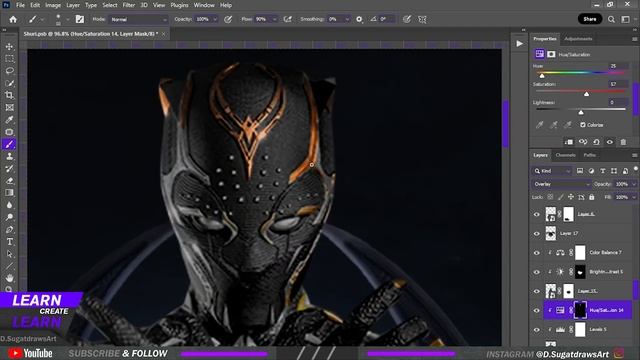The height and width of the screenshot is (360, 640).
Task: Open the Layers panel menu
Action: pos(635,155)
